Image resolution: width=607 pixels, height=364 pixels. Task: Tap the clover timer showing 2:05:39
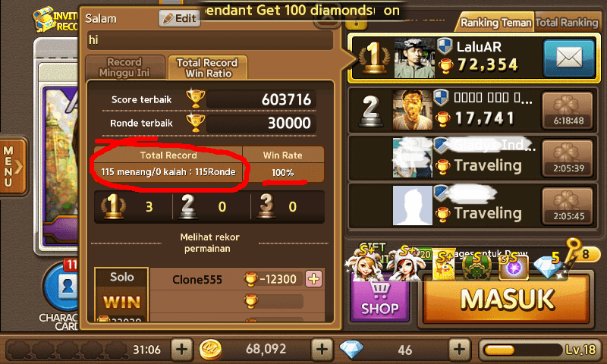[x=568, y=158]
